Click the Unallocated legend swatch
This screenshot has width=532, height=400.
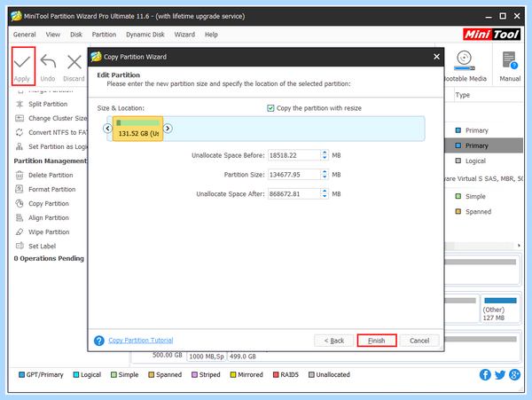(x=311, y=375)
